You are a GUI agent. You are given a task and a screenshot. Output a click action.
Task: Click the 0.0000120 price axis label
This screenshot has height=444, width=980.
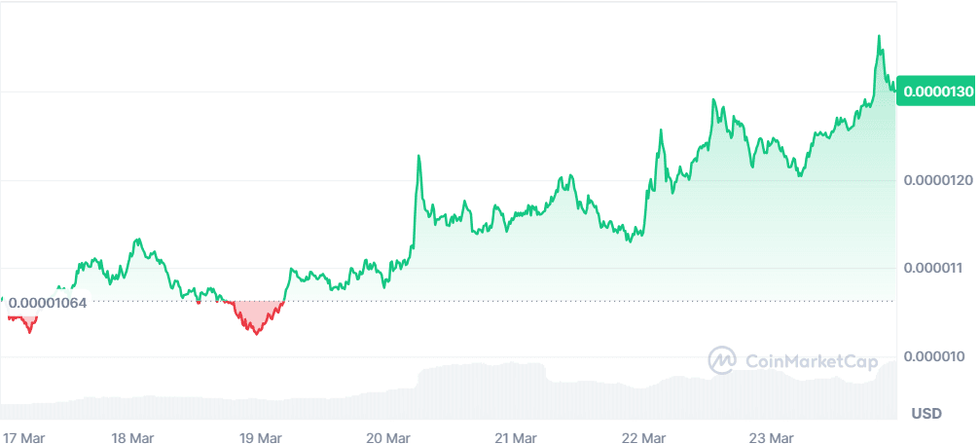[x=938, y=180]
